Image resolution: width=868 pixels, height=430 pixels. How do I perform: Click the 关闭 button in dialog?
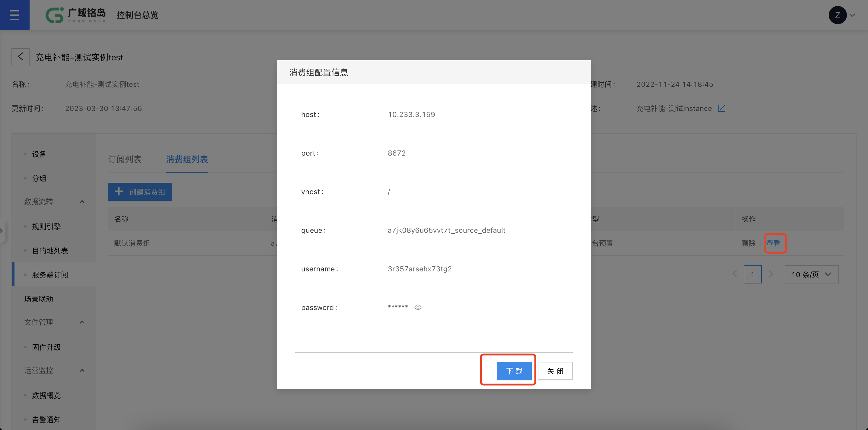click(x=555, y=371)
